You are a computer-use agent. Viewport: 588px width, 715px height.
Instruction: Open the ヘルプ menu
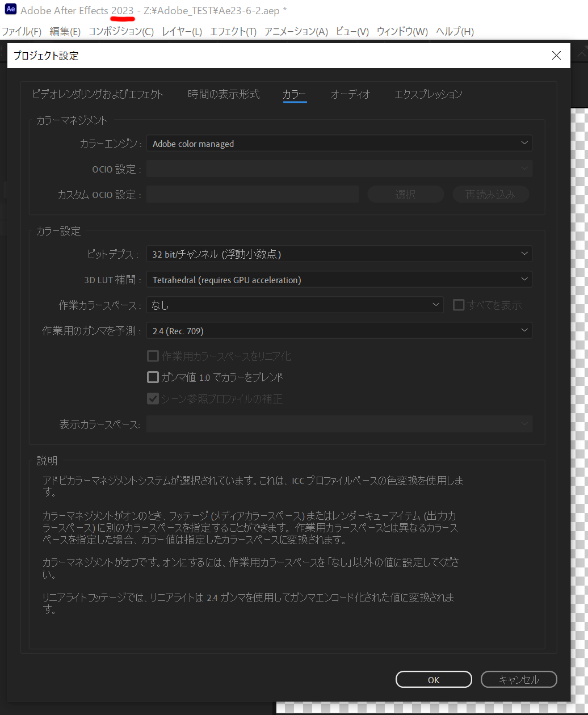pos(455,32)
